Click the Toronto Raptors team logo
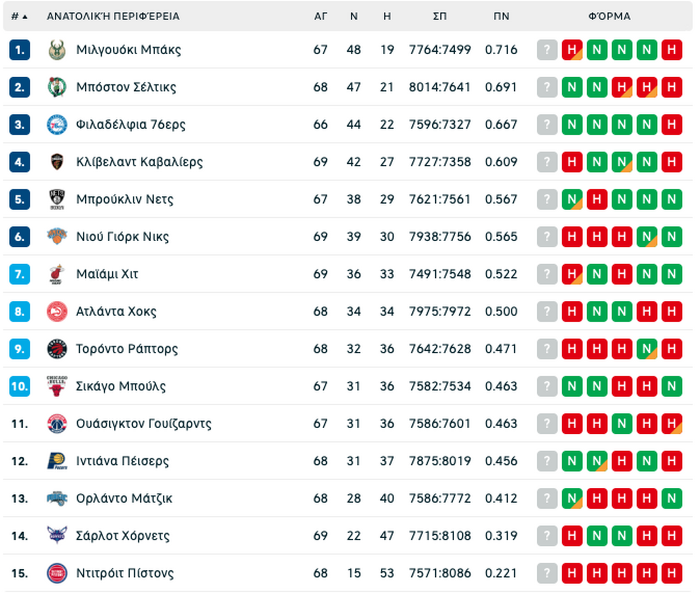Image resolution: width=700 pixels, height=593 pixels. [57, 349]
